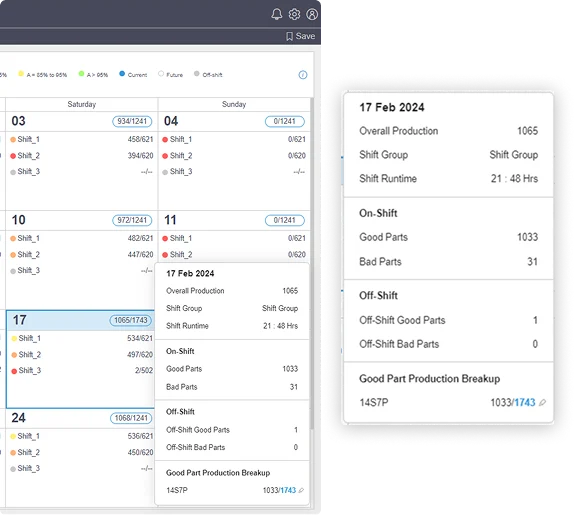Click Shift Runtime row in calendar popup
Image resolution: width=575 pixels, height=515 pixels.
[232, 326]
